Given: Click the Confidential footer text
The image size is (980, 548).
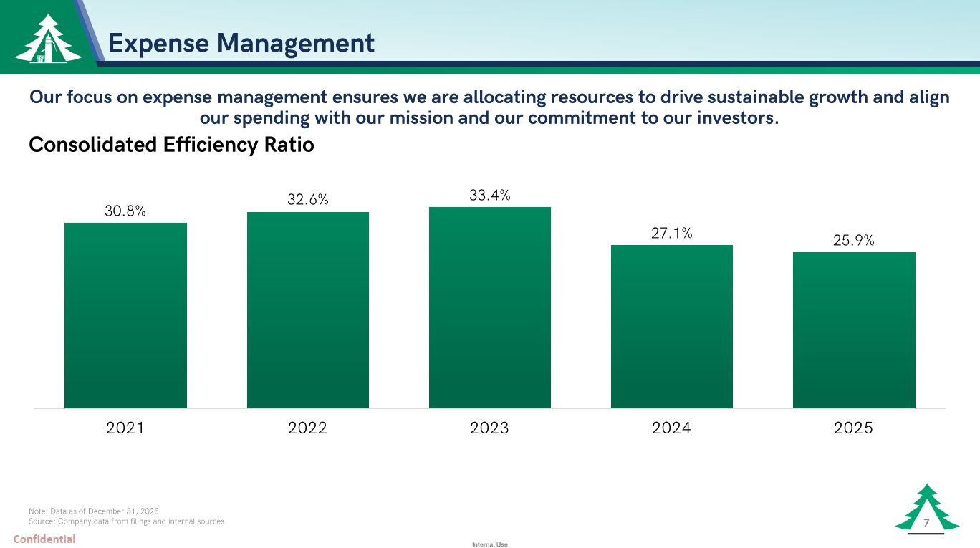Looking at the screenshot, I should (x=44, y=539).
